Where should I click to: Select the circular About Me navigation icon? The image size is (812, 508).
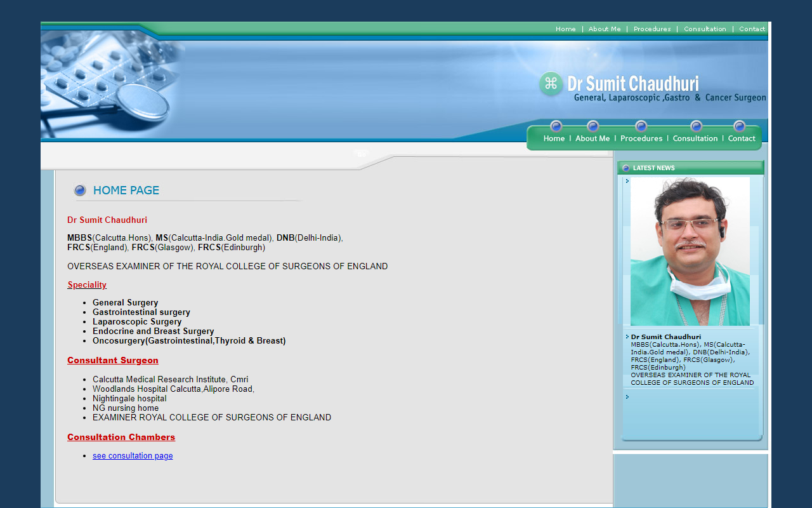coord(593,125)
